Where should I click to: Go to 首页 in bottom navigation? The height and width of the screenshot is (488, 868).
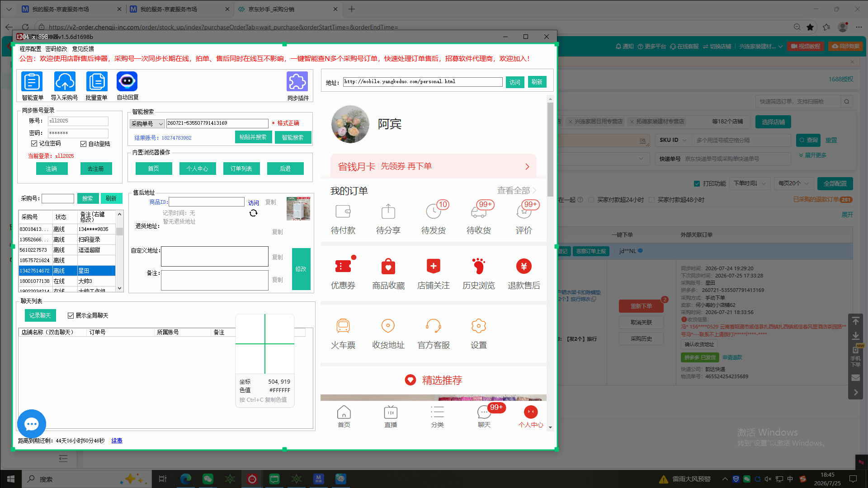[344, 416]
